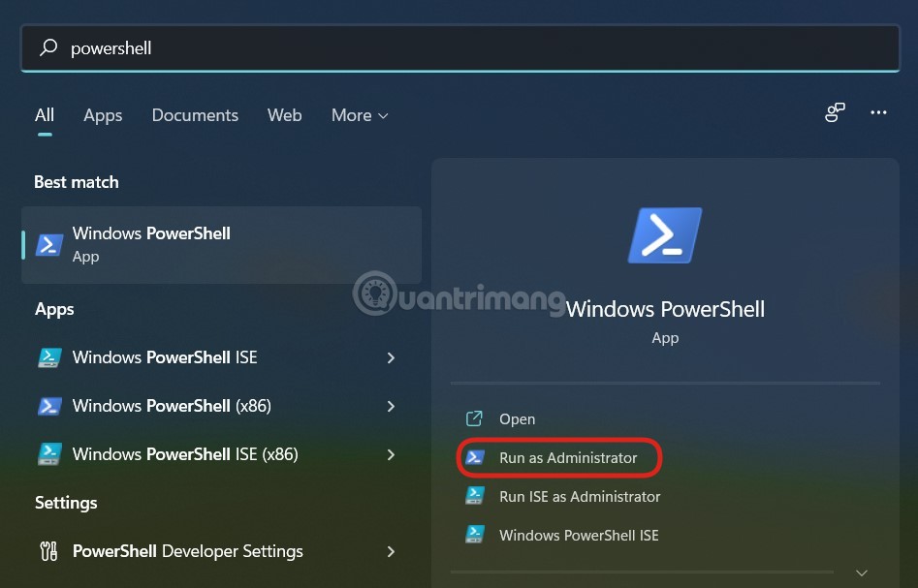Image resolution: width=918 pixels, height=588 pixels.
Task: Click the Open action icon beside Open
Action: click(474, 418)
